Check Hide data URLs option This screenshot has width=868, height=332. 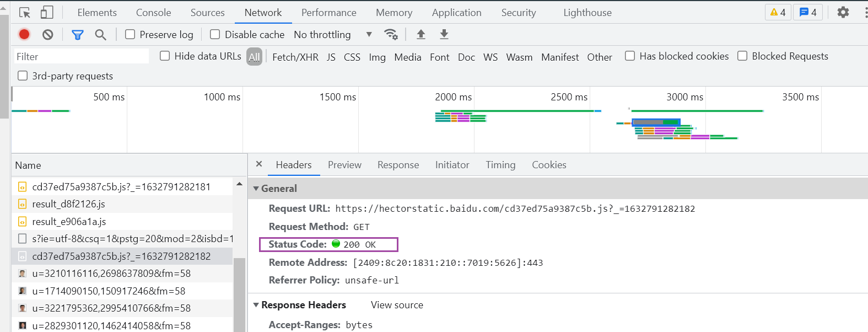164,56
